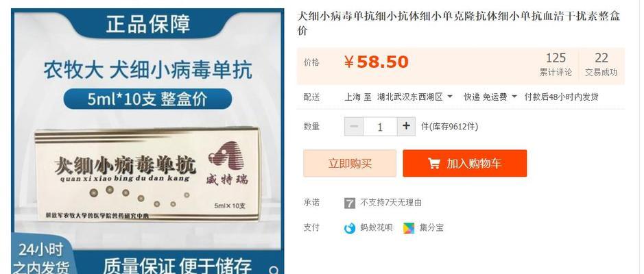Click the product main image thumbnail
Viewport: 644px width, 274px height.
147,141
